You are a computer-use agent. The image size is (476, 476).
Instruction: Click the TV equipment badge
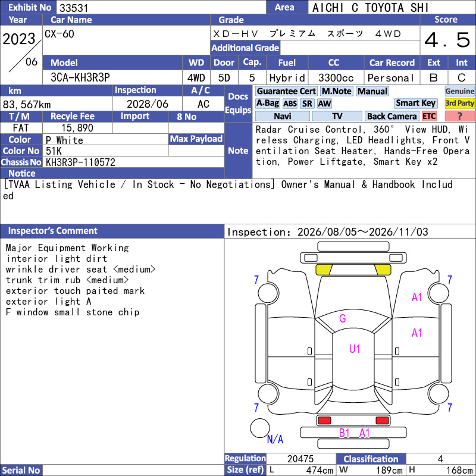[x=337, y=116]
